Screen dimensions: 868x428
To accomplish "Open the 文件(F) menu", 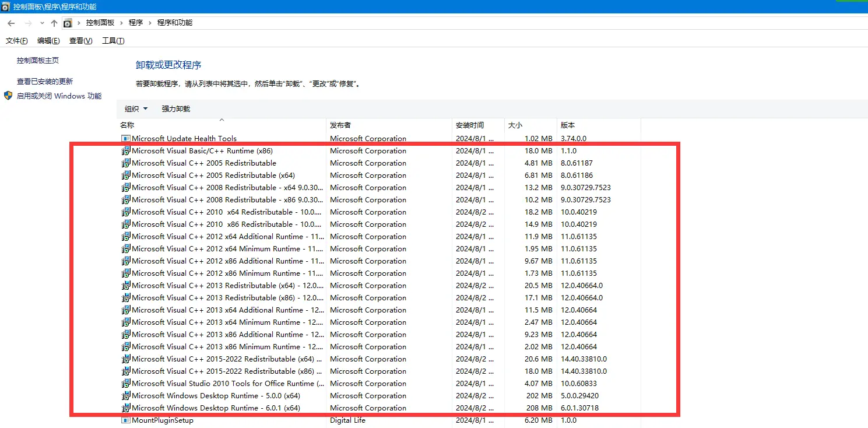I will [17, 41].
